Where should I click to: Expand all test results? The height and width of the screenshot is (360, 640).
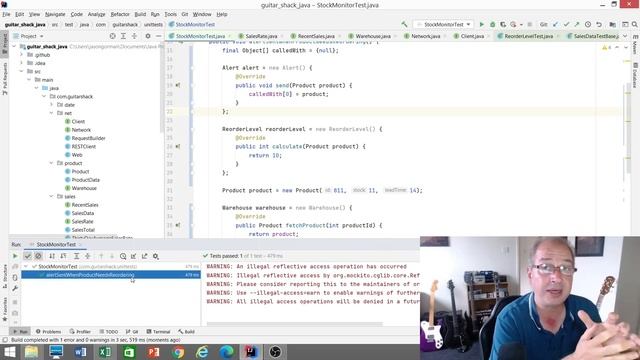76,256
